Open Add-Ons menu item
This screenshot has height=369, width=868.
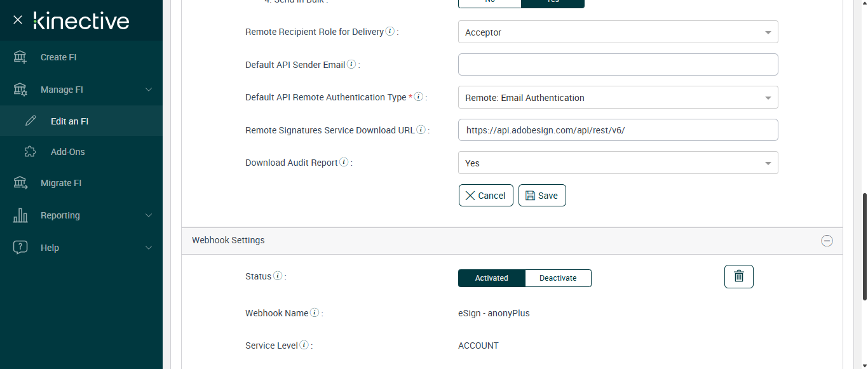tap(67, 152)
